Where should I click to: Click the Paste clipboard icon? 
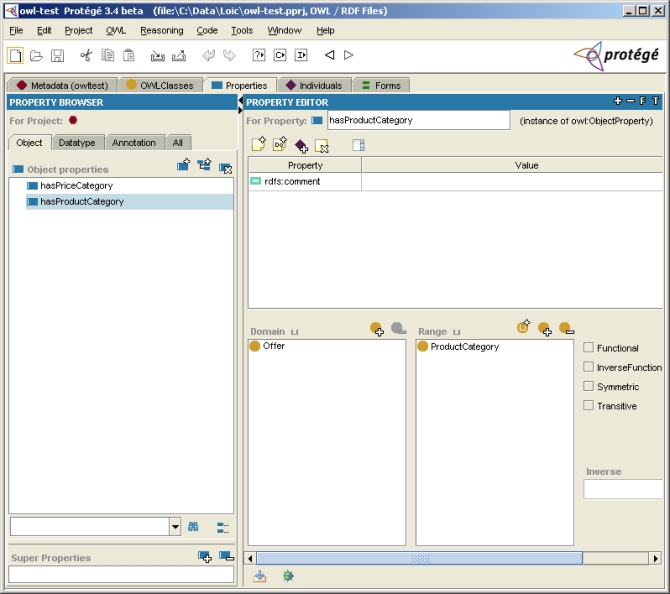(129, 55)
